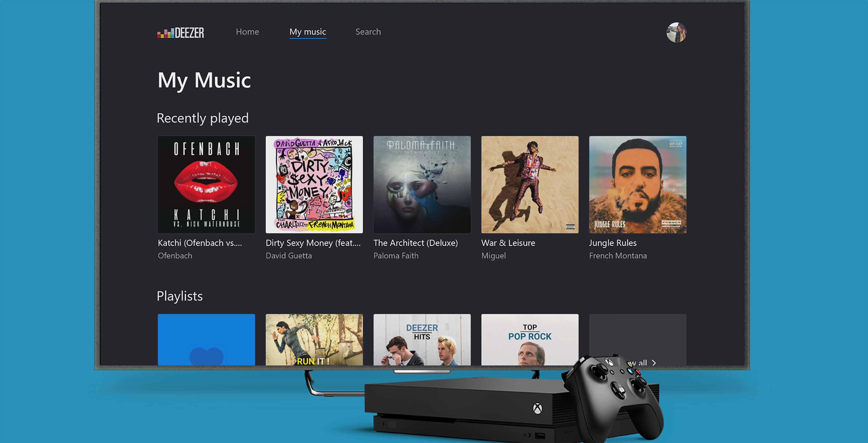The width and height of the screenshot is (868, 443).
Task: Select the My music menu item
Action: click(x=307, y=32)
